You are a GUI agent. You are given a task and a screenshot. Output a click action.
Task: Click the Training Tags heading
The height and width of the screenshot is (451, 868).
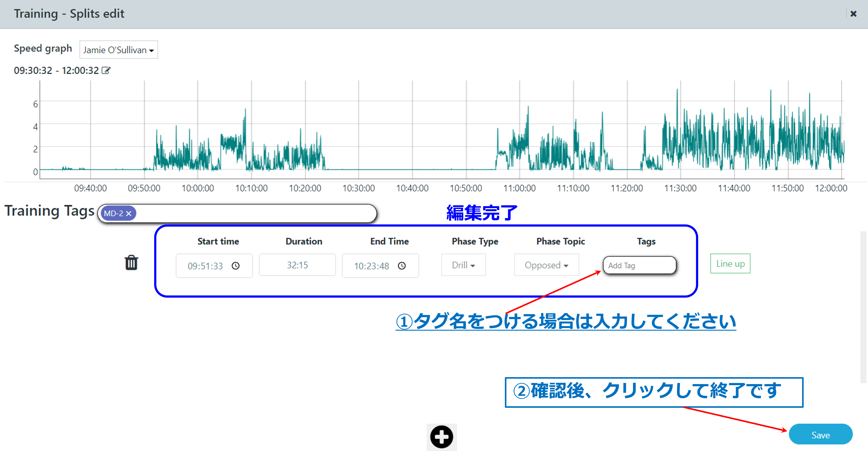(50, 211)
